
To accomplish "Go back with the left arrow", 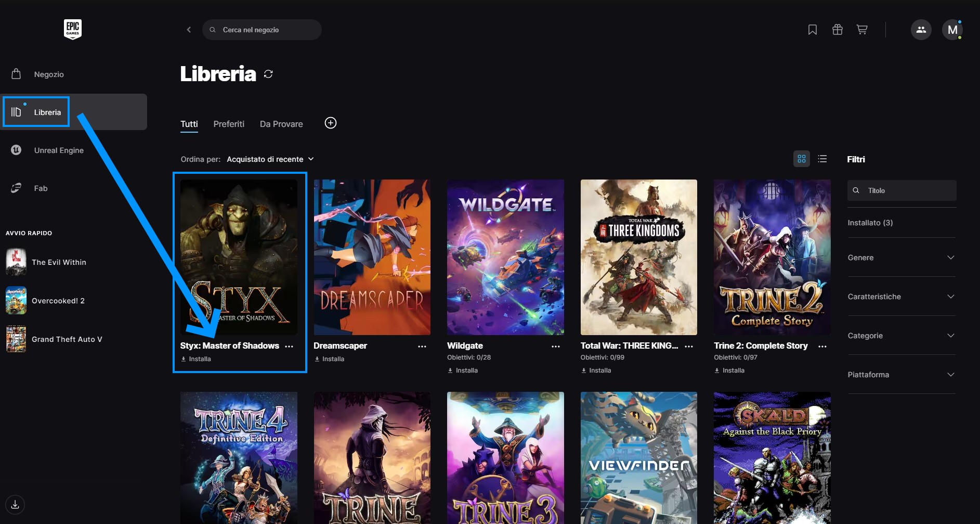I will (x=189, y=30).
